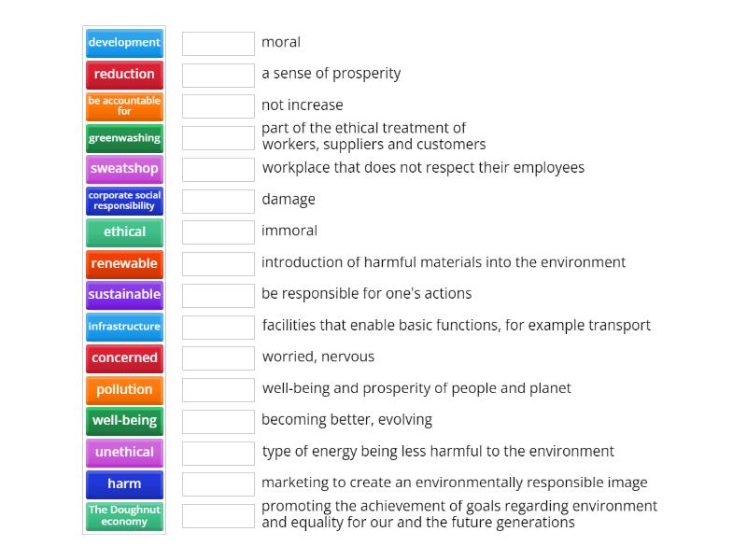Click the "corporate social responsibility" tile

pyautogui.click(x=124, y=201)
